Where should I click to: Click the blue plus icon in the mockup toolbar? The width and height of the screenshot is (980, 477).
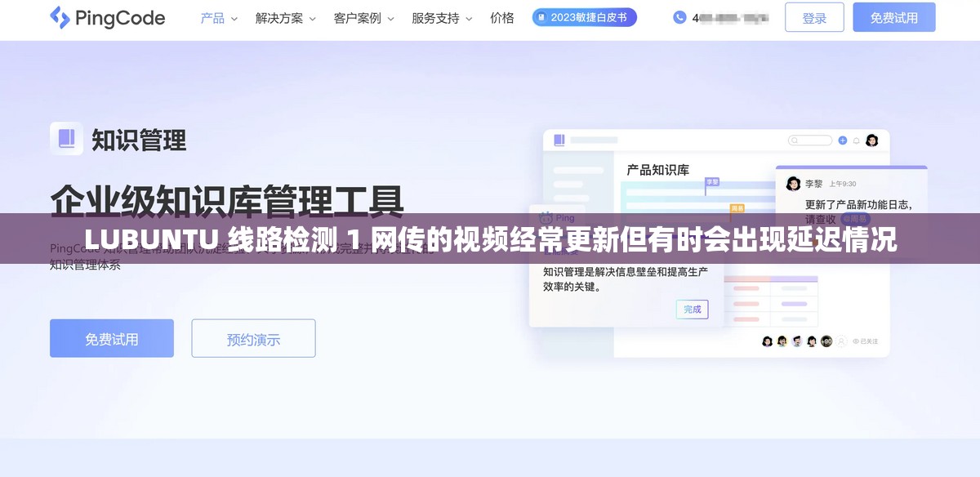[843, 140]
